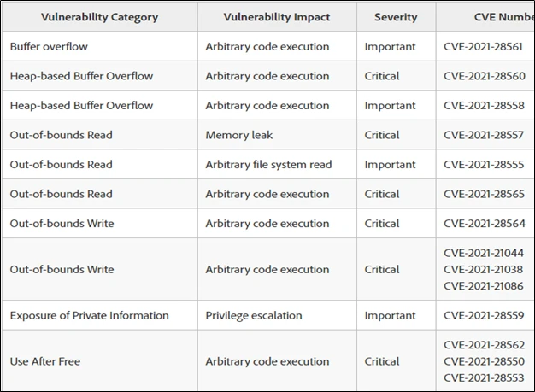Open the CVE-2021-28561 entry
The width and height of the screenshot is (535, 392).
click(x=484, y=46)
